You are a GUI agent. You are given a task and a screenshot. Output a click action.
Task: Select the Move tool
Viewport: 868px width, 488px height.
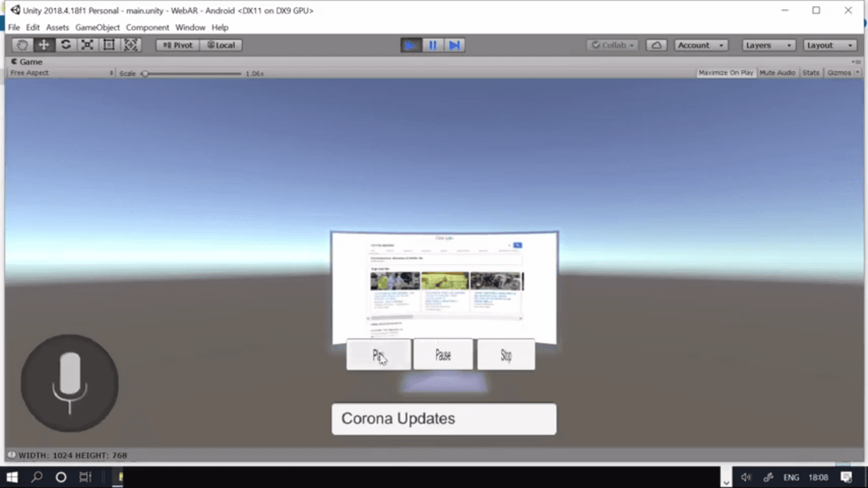(44, 45)
